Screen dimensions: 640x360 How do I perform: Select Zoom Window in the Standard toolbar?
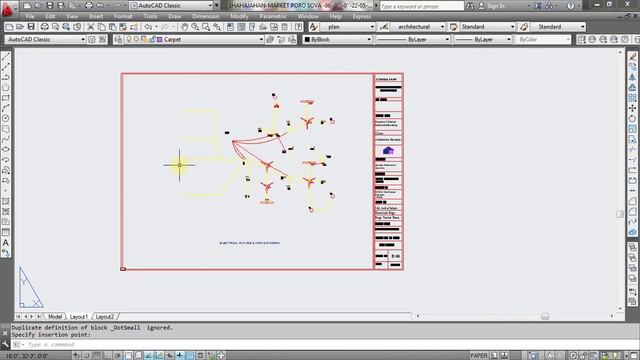tap(206, 27)
